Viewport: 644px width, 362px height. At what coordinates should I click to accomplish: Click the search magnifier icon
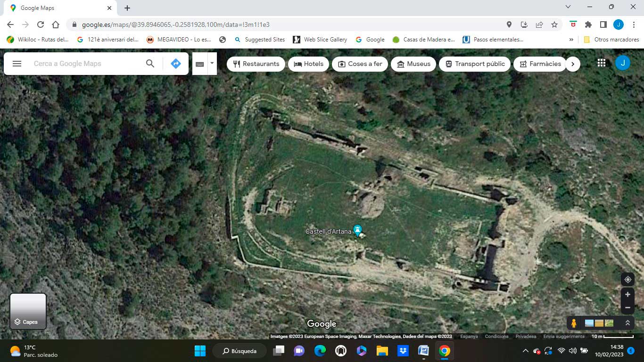pos(150,64)
